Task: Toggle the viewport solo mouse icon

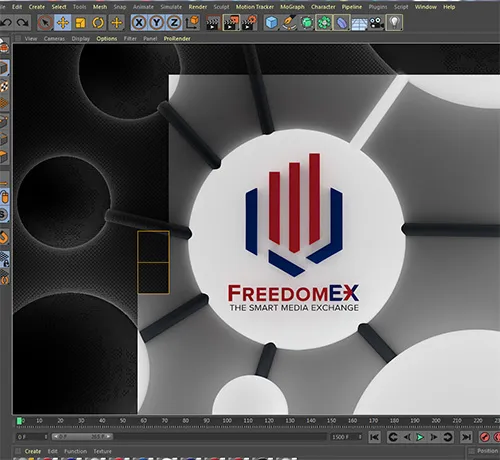Action: [x=4, y=197]
